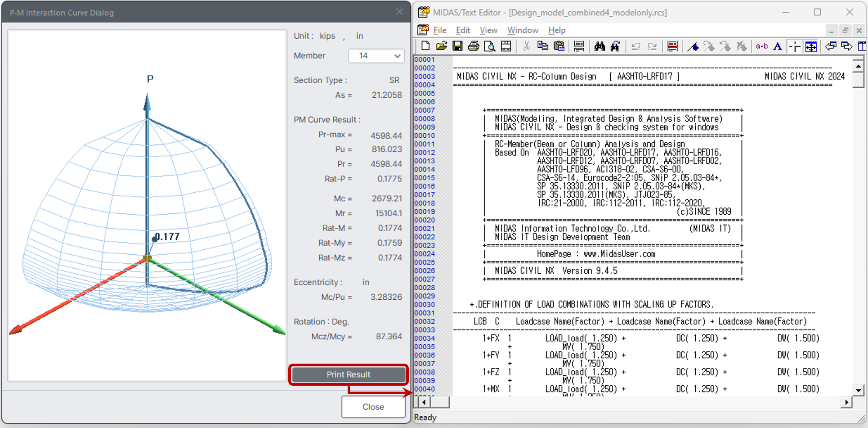Click the 0.177 point label on the 3D curve

167,237
